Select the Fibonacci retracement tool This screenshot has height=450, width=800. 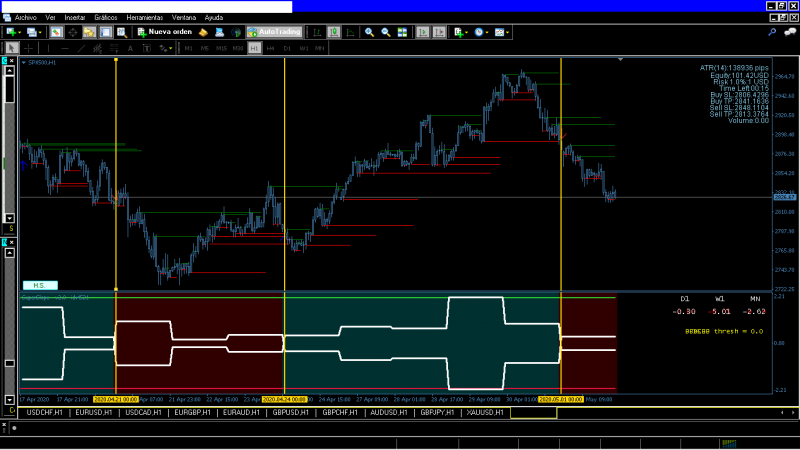click(x=114, y=48)
